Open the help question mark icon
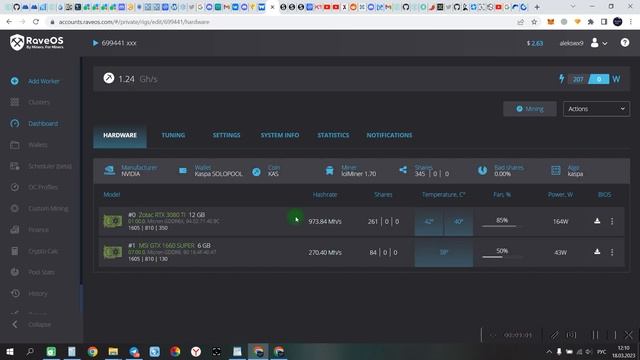640x360 pixels. pyautogui.click(x=624, y=42)
